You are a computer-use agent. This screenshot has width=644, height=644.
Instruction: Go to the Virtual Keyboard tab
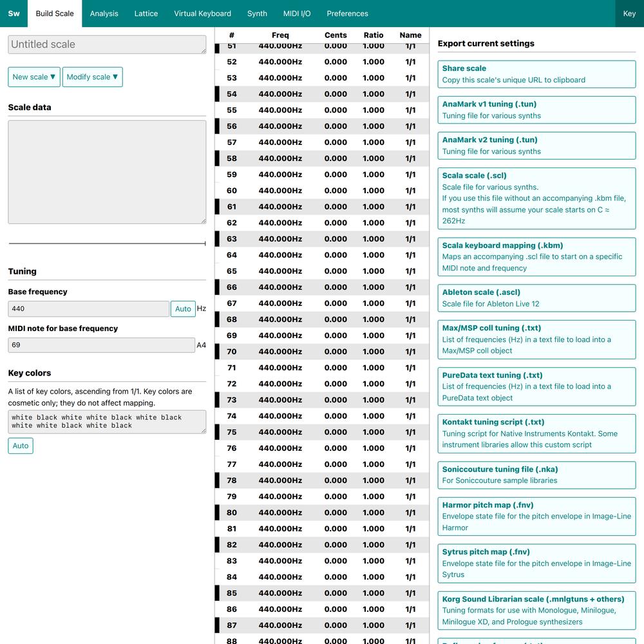point(202,14)
